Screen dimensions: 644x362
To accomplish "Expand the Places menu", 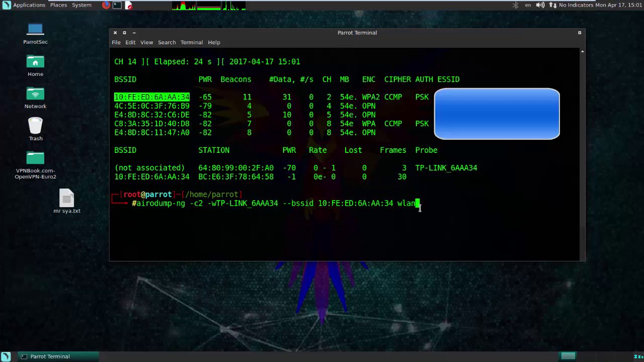I will click(58, 5).
